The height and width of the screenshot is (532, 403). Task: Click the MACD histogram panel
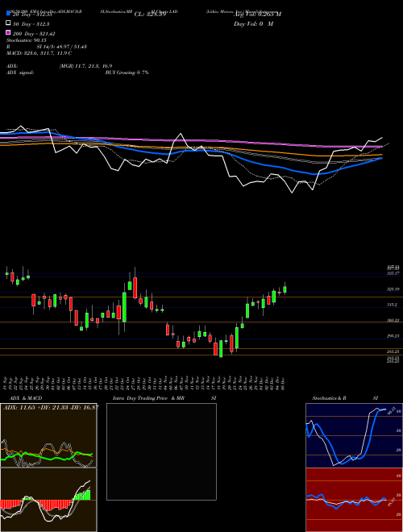click(48, 500)
